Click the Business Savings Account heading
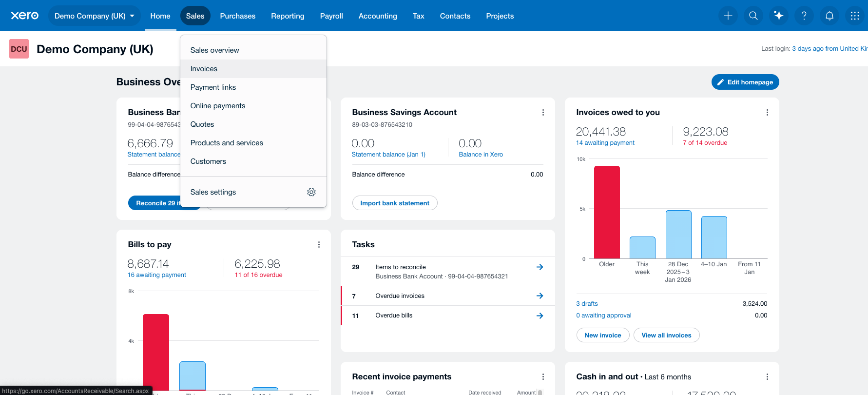The height and width of the screenshot is (395, 868). click(404, 113)
